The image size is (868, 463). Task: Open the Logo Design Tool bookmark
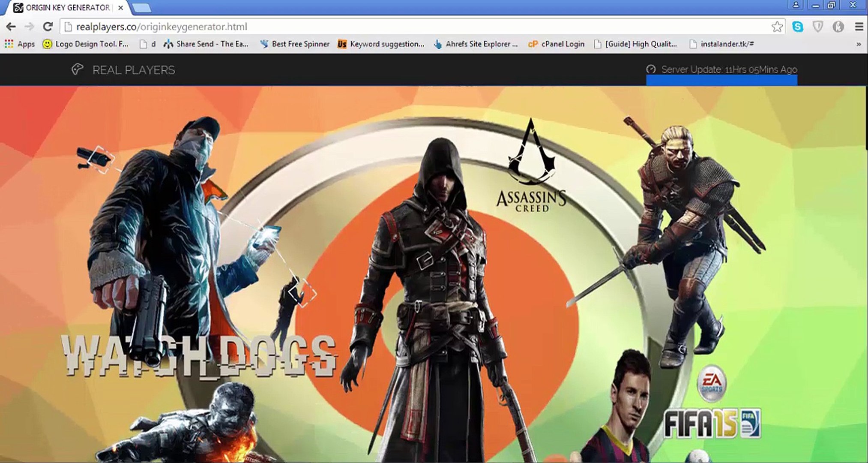86,44
